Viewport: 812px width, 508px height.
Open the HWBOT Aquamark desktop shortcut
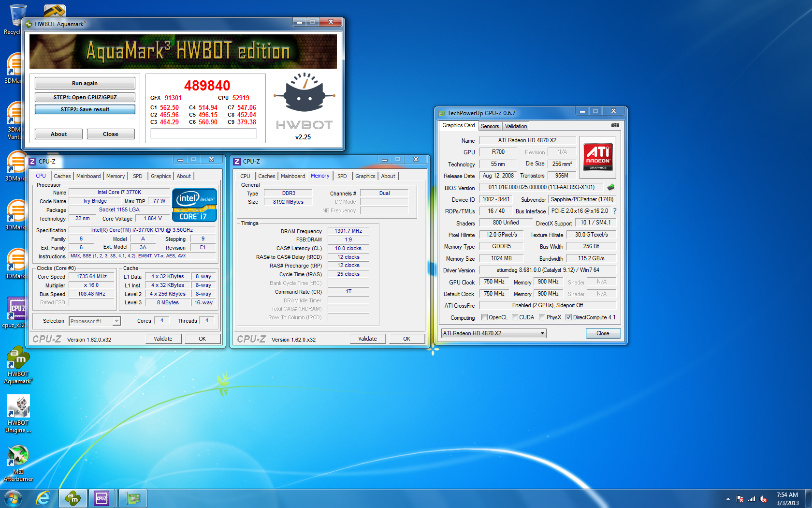[x=18, y=365]
